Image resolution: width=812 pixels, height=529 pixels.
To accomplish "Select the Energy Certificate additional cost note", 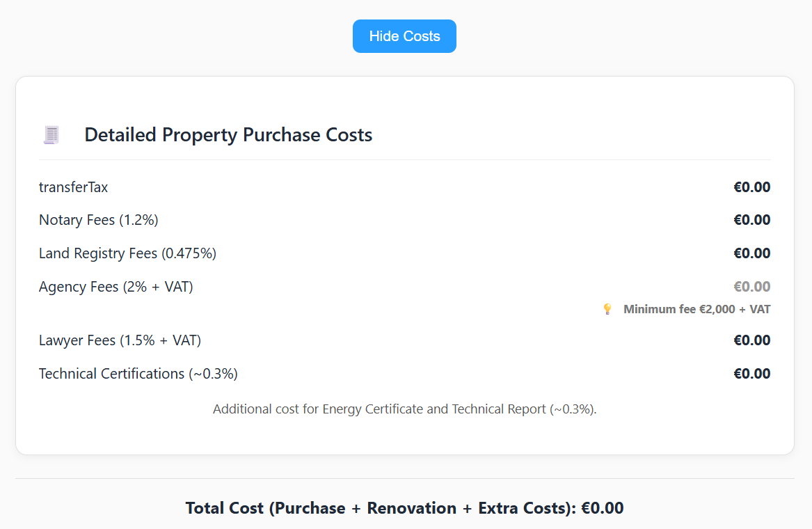I will tap(404, 409).
